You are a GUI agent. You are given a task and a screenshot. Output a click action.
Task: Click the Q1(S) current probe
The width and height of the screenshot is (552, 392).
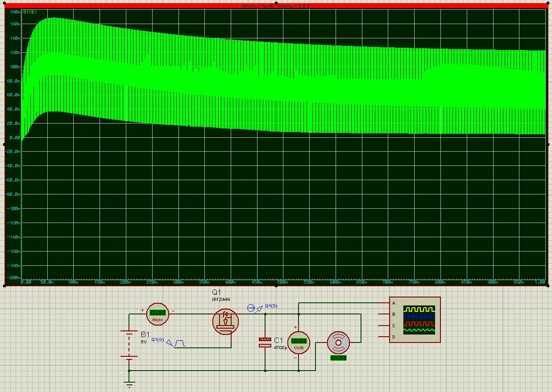click(x=252, y=308)
